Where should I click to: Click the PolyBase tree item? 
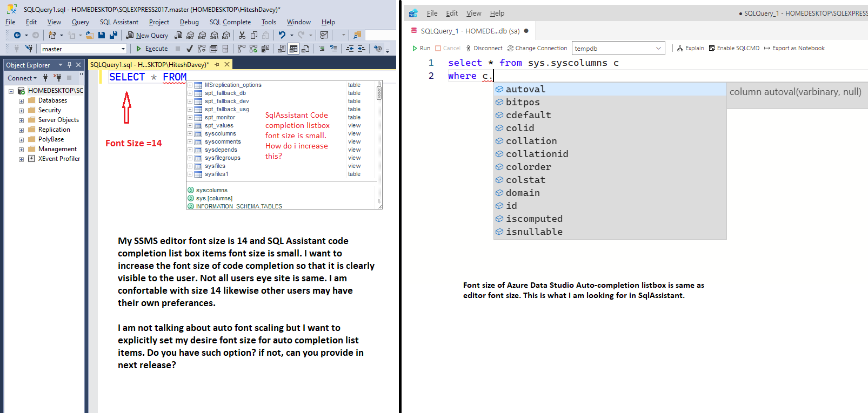point(51,139)
